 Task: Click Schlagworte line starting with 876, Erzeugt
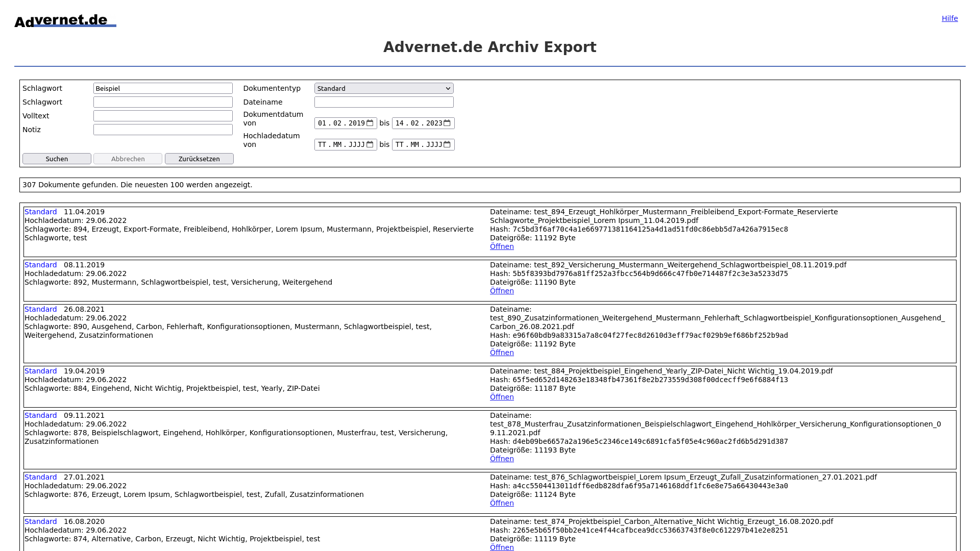click(194, 494)
